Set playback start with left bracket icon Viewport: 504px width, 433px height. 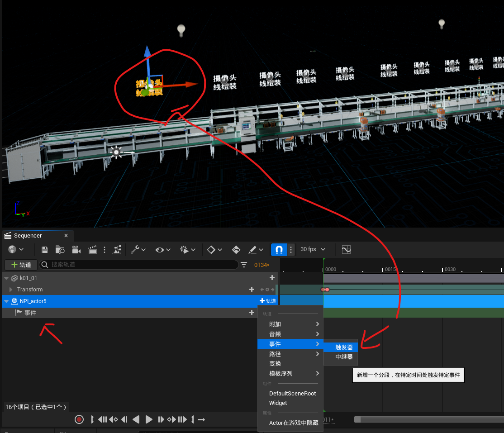pyautogui.click(x=92, y=419)
